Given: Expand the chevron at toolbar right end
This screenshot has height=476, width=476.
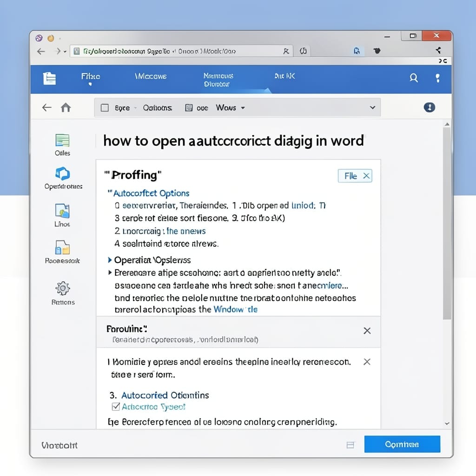Looking at the screenshot, I should (x=372, y=107).
